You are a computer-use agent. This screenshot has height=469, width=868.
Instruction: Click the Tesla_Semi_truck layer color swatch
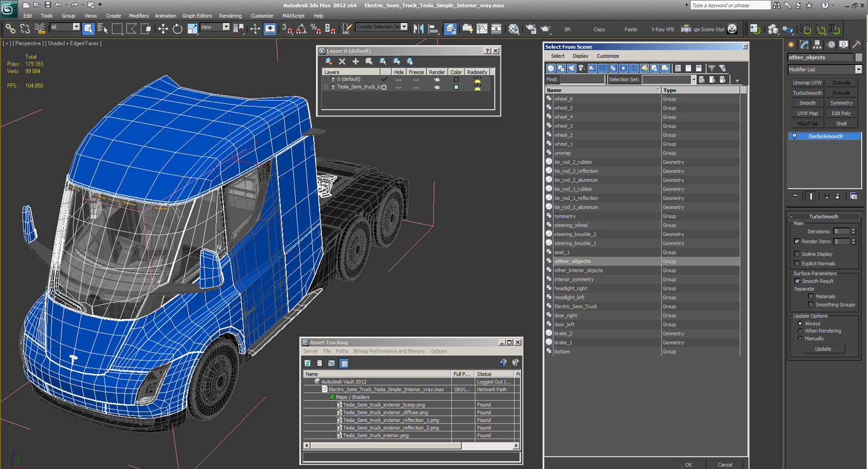coord(456,87)
